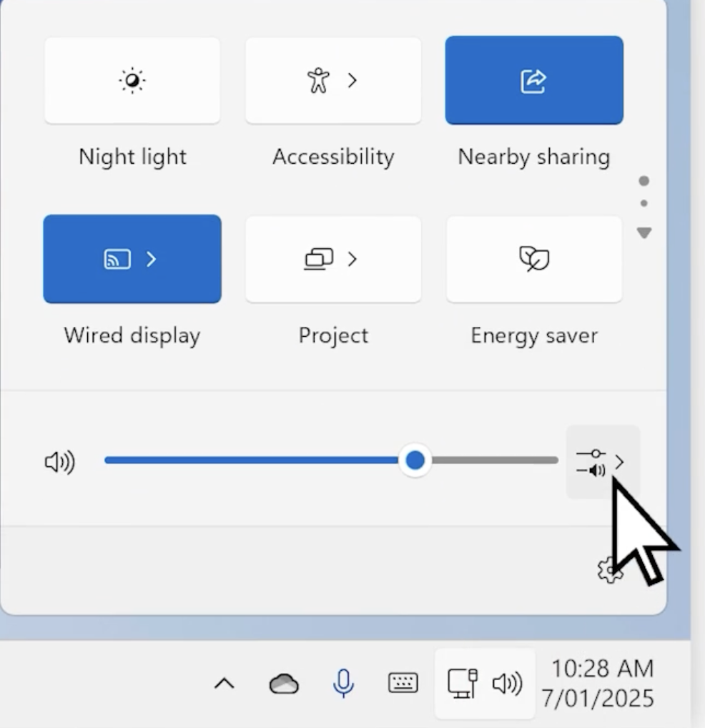The width and height of the screenshot is (705, 728).
Task: Mute volume using the speaker icon
Action: pos(60,462)
